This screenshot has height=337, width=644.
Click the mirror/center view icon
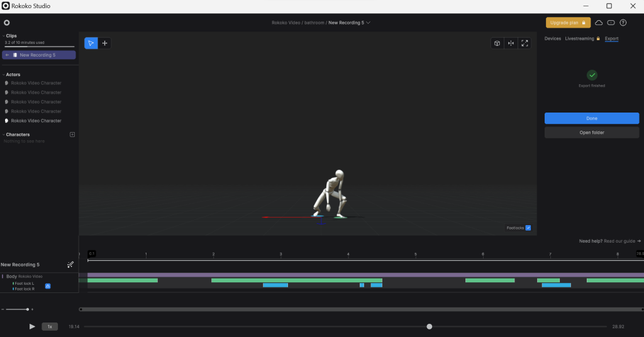tap(511, 43)
